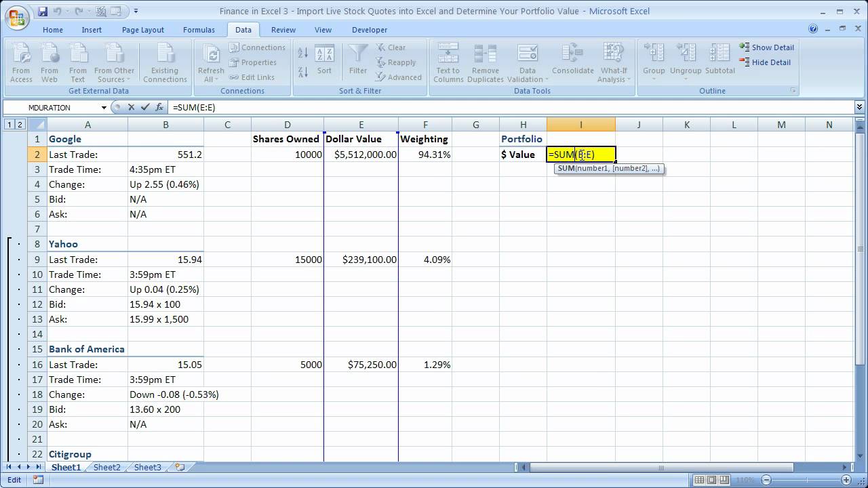
Task: Save workbook from Quick Access Toolbar
Action: (43, 11)
